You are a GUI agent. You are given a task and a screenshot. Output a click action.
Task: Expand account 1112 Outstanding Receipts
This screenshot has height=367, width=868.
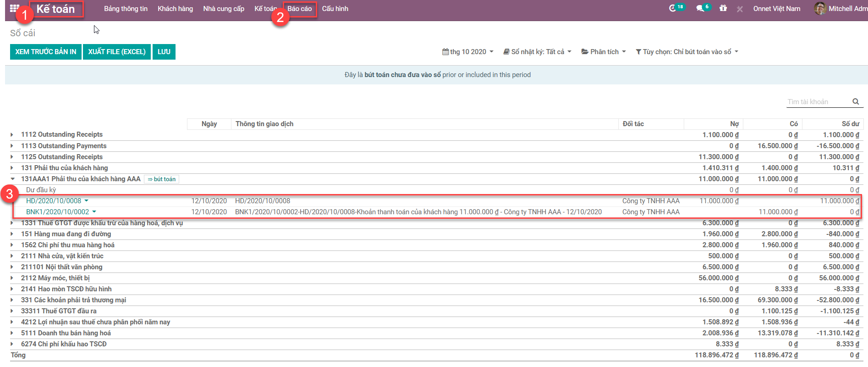(12, 134)
